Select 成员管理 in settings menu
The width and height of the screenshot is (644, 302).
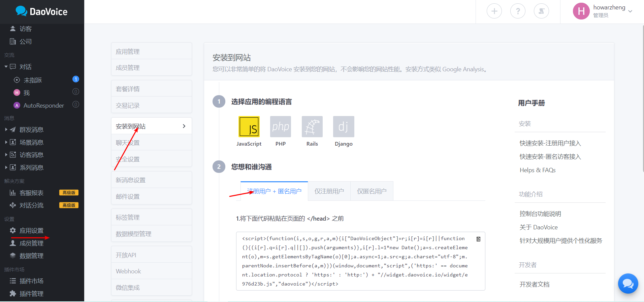tap(152, 68)
